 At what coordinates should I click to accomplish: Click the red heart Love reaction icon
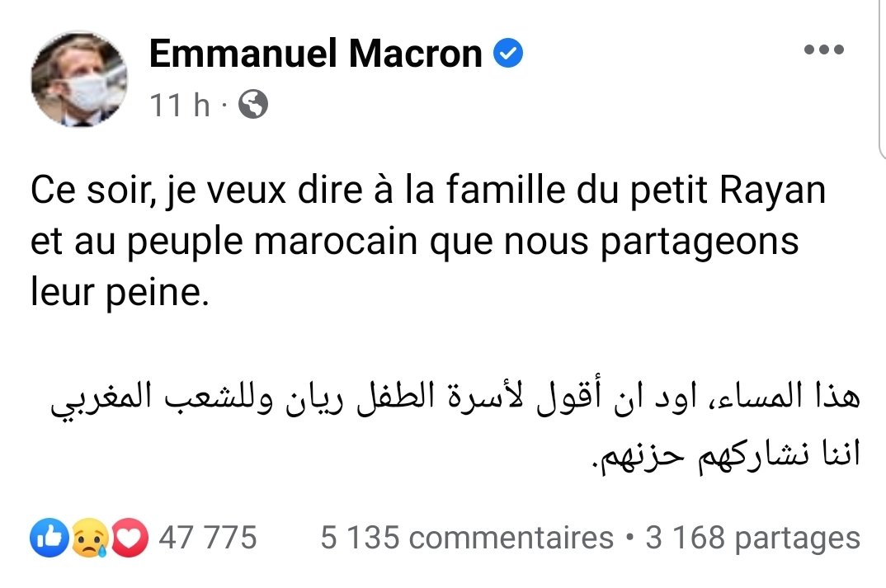(130, 539)
